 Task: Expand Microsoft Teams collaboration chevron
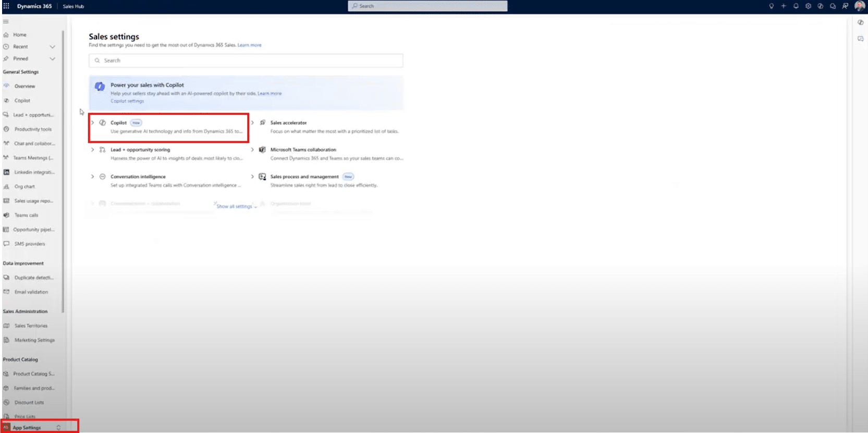(253, 150)
